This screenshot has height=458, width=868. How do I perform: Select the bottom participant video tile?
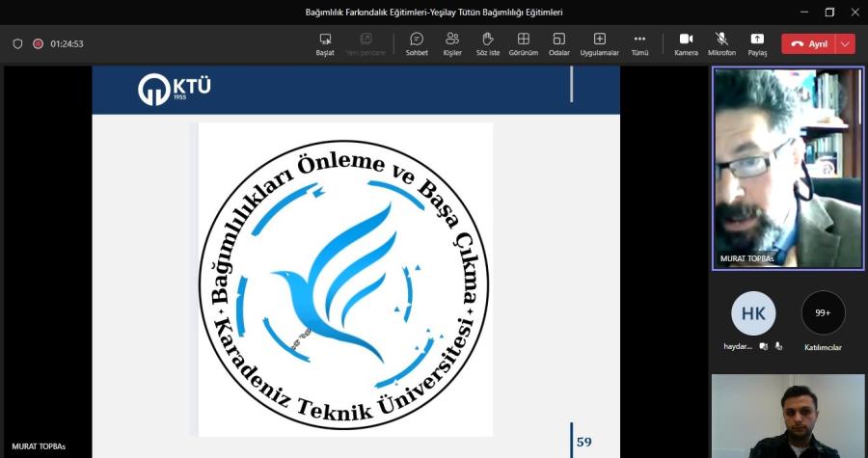788,416
